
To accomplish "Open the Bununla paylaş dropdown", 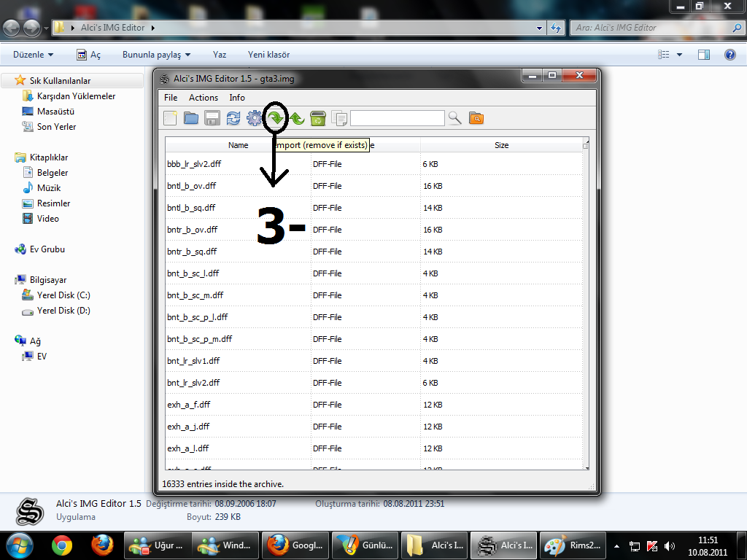I will pyautogui.click(x=156, y=55).
